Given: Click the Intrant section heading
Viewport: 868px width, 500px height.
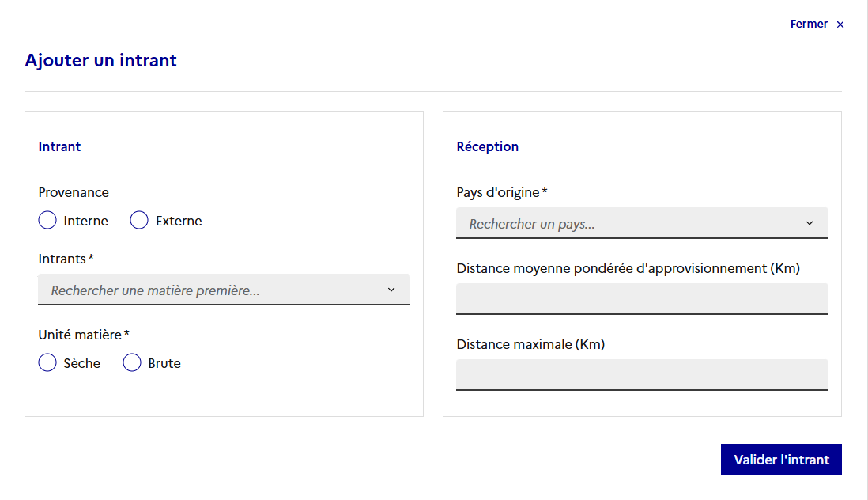Looking at the screenshot, I should [59, 146].
